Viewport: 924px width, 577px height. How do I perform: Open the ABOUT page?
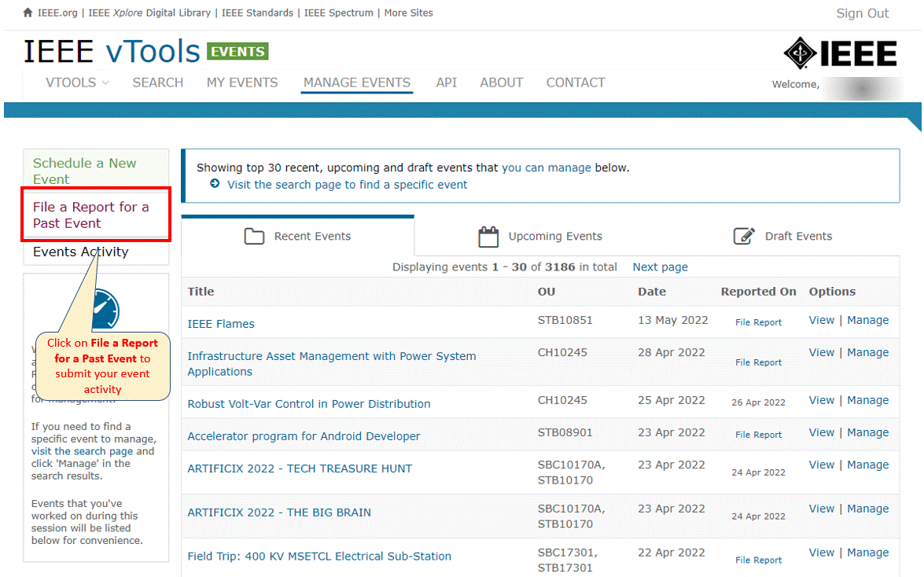(x=502, y=83)
